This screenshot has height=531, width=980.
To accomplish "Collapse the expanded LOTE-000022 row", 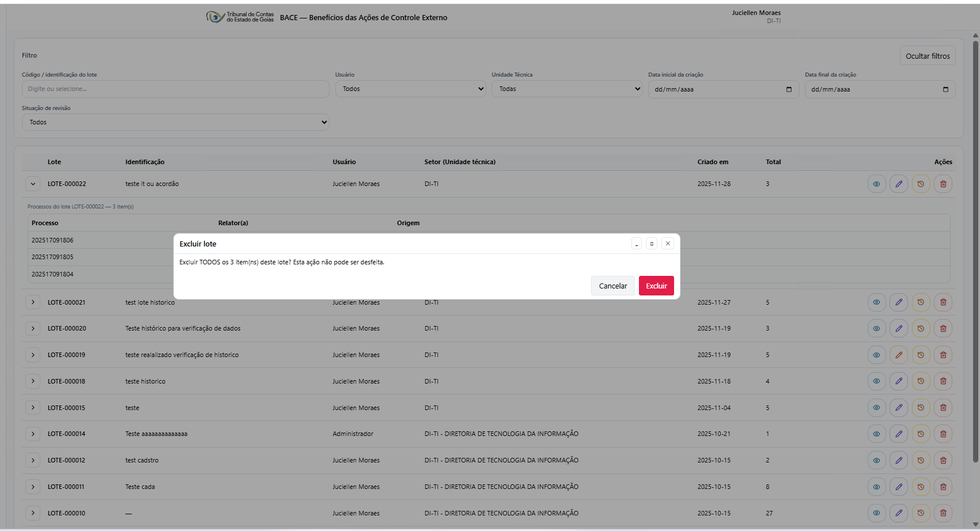I will tap(33, 184).
